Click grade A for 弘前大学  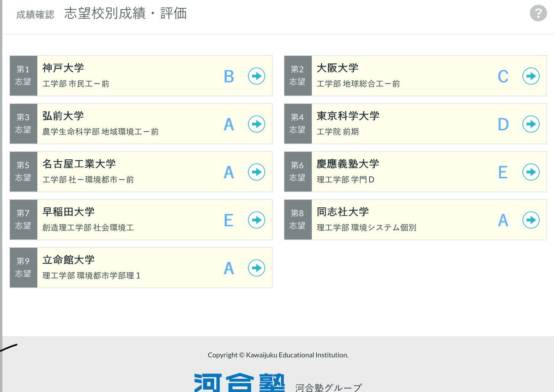pos(229,125)
